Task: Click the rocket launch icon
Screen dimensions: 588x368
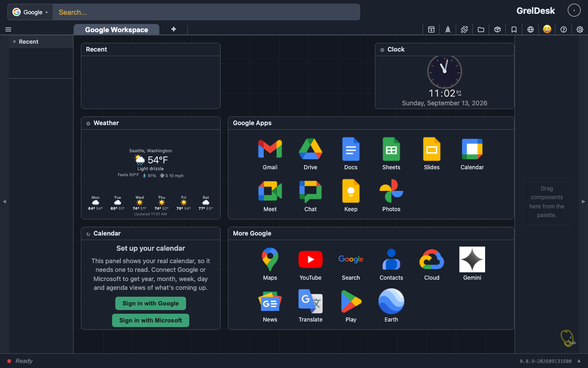Action: pyautogui.click(x=448, y=29)
